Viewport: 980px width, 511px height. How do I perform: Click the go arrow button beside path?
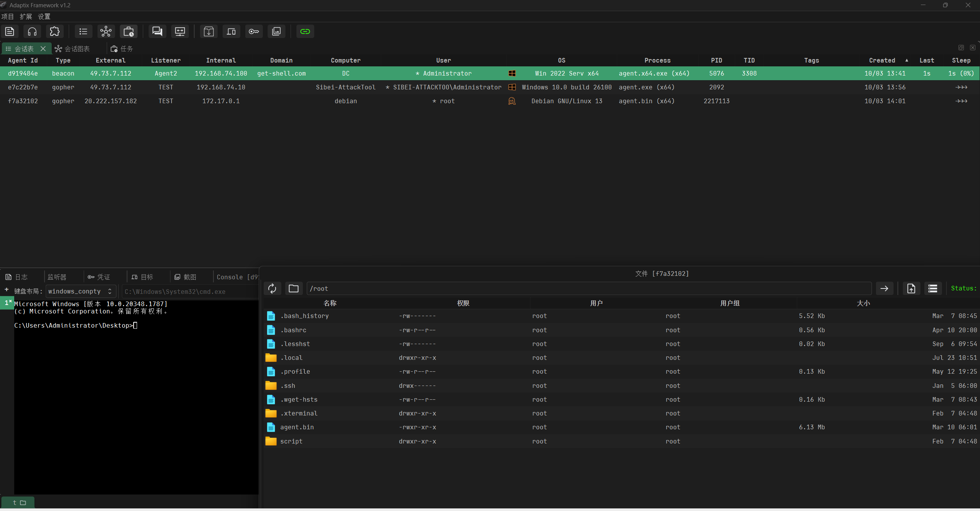[x=884, y=288]
